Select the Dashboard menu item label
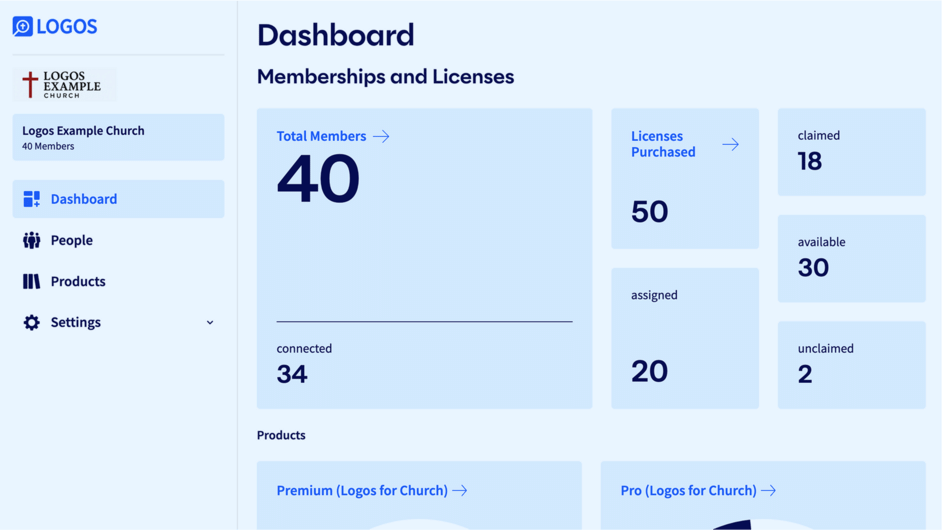The image size is (942, 530). pos(84,199)
